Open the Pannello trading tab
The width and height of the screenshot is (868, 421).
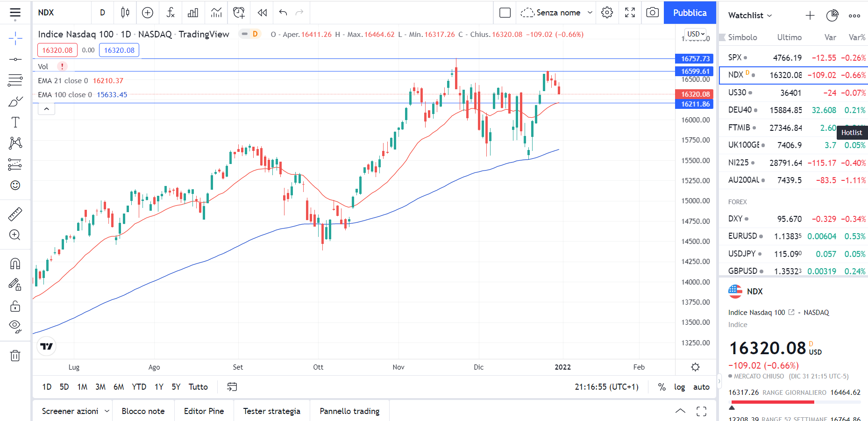(349, 411)
